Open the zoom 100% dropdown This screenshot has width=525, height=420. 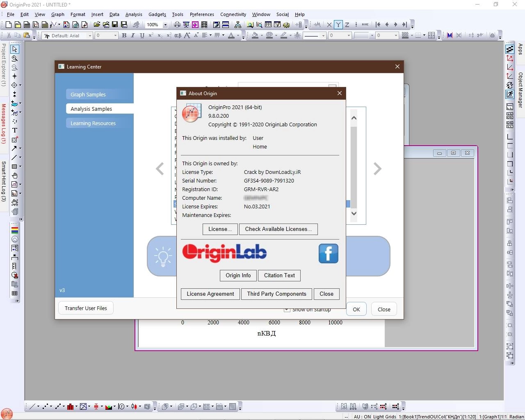165,25
